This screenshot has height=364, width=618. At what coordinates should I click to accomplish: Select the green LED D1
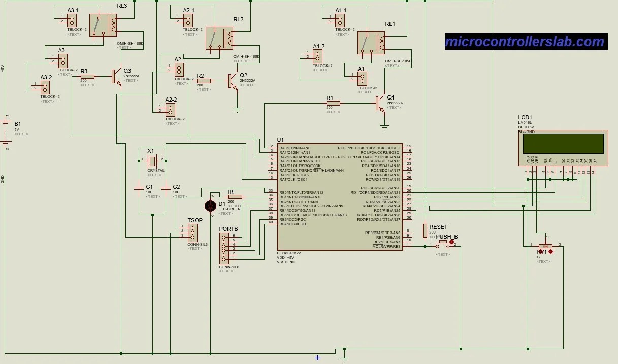[x=211, y=206]
